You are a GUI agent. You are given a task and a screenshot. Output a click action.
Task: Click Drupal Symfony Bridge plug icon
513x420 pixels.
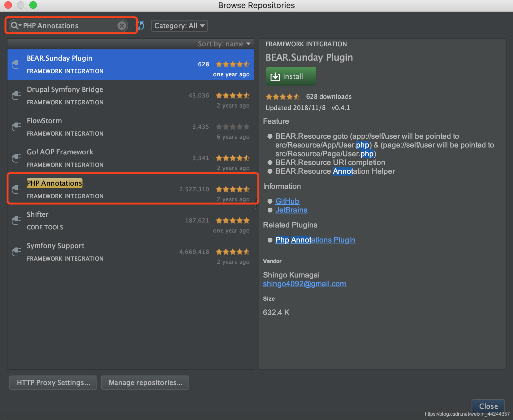click(16, 95)
